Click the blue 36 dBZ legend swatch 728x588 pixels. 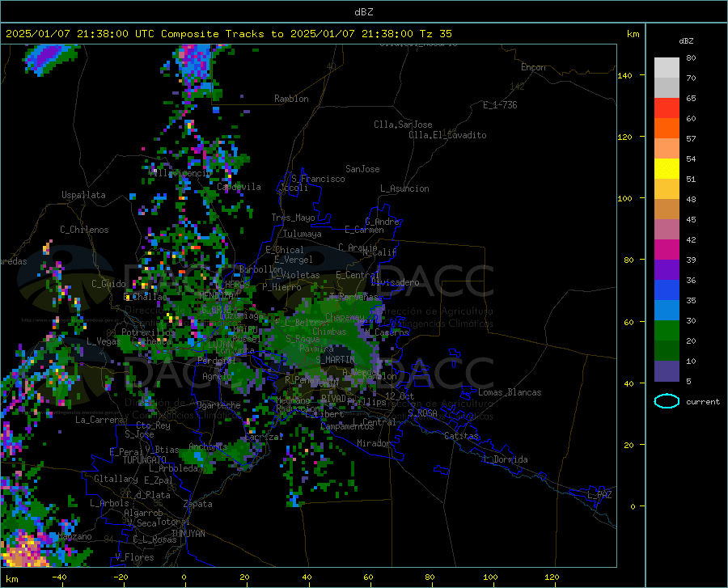click(x=667, y=290)
